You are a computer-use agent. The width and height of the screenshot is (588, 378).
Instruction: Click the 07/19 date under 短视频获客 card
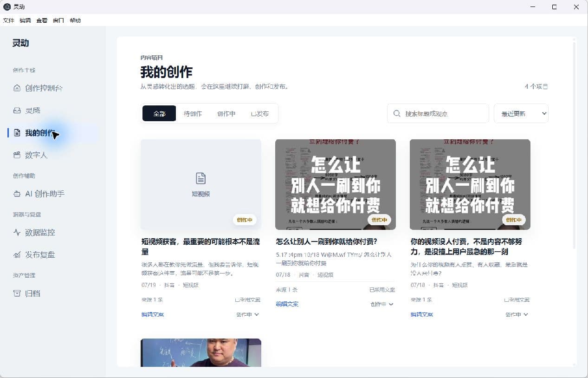pyautogui.click(x=149, y=285)
